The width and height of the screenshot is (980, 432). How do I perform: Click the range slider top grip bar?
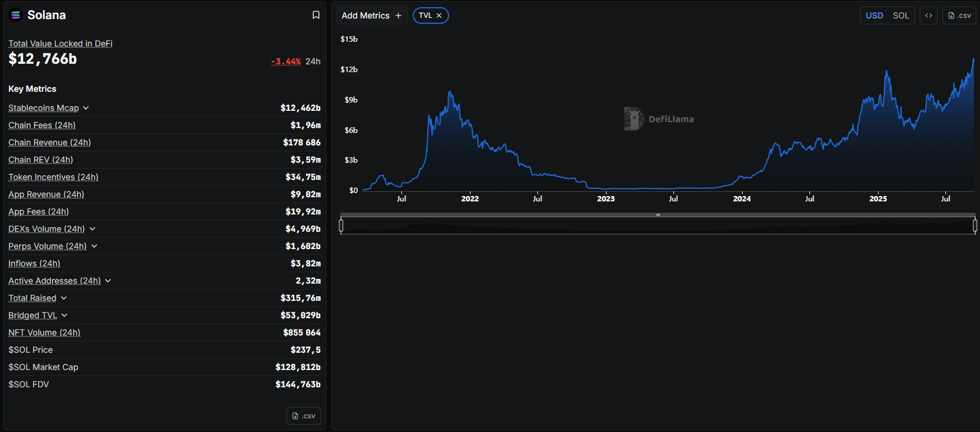658,215
